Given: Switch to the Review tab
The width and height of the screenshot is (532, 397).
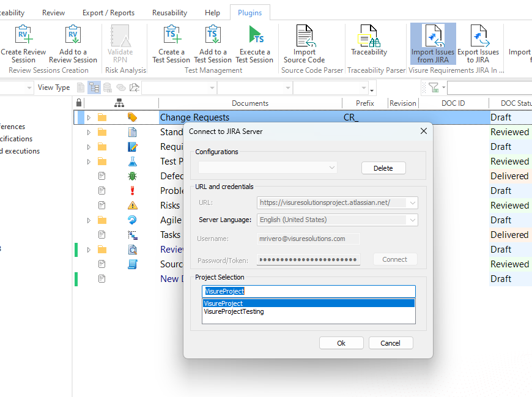Looking at the screenshot, I should 54,13.
